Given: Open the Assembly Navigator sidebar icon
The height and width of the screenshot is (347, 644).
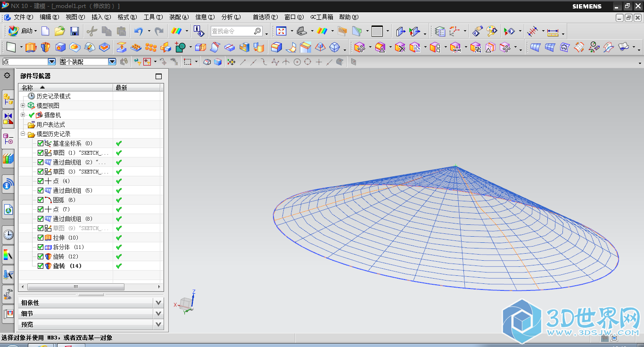Looking at the screenshot, I should click(8, 99).
